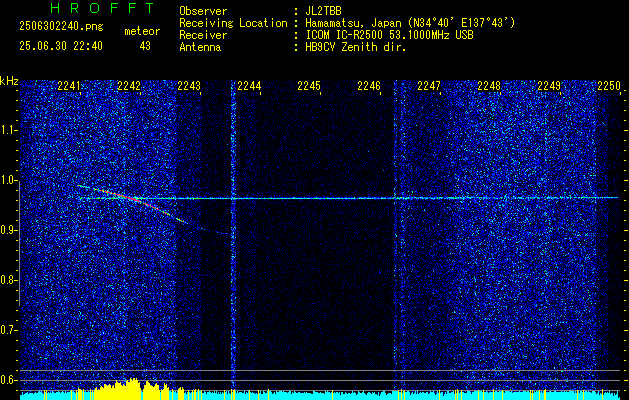Click the 2248 time marker
The image size is (629, 400).
point(489,86)
